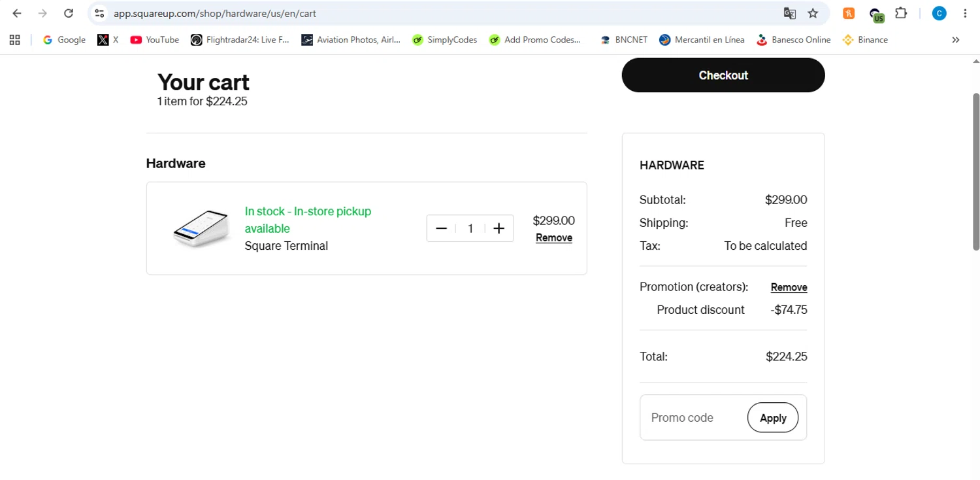Open the Mercantil en Línea bookmark
Screen dimensions: 980x480
(x=702, y=40)
